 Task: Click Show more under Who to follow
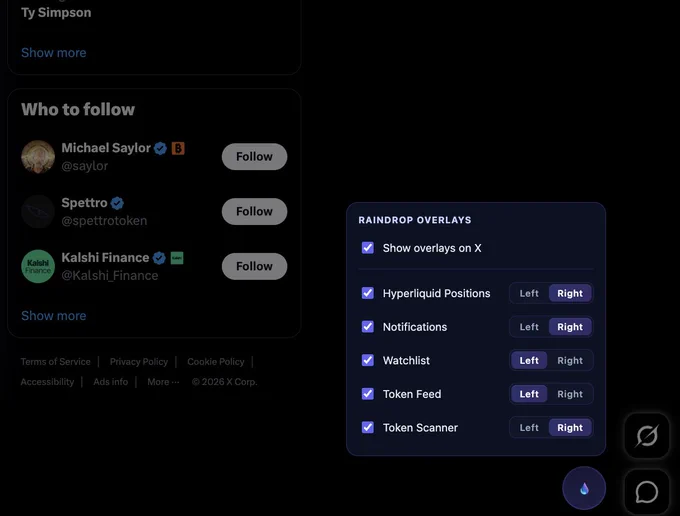tap(54, 316)
